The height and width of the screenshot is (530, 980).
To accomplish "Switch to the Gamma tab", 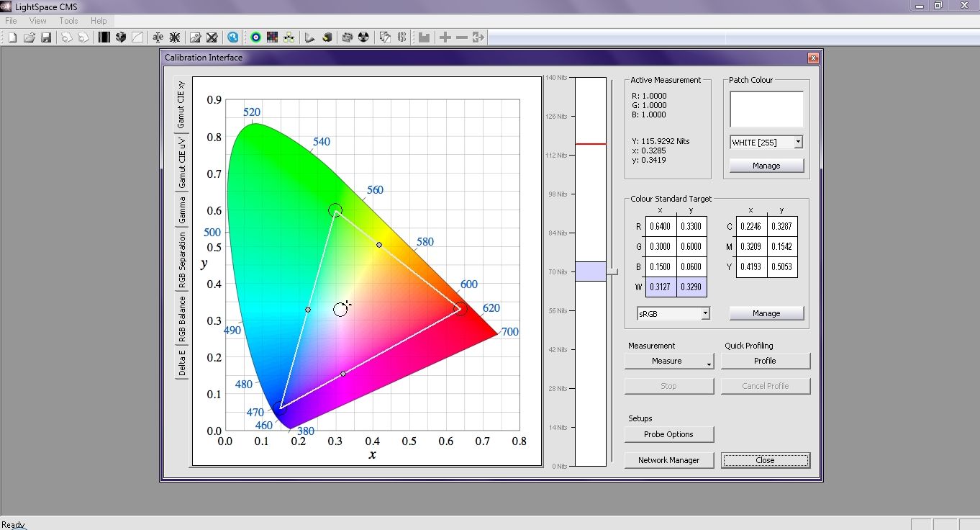I will click(x=182, y=209).
